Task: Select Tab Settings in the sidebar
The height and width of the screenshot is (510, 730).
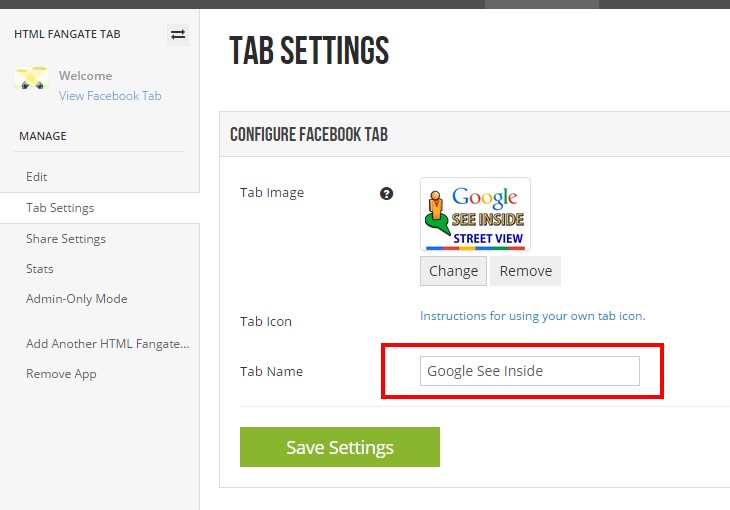Action: (x=60, y=208)
